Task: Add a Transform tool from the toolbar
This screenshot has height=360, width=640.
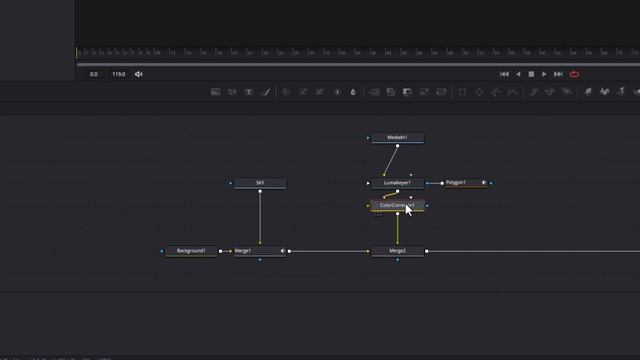Action: pyautogui.click(x=441, y=92)
